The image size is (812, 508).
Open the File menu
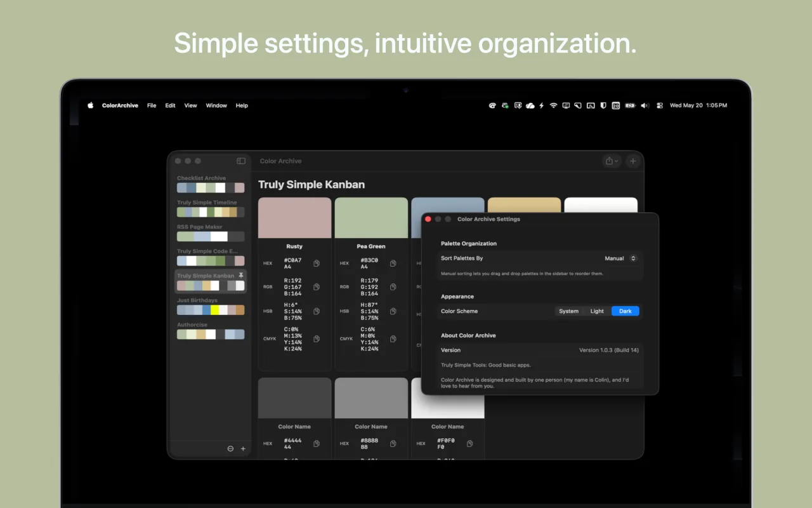click(x=152, y=105)
